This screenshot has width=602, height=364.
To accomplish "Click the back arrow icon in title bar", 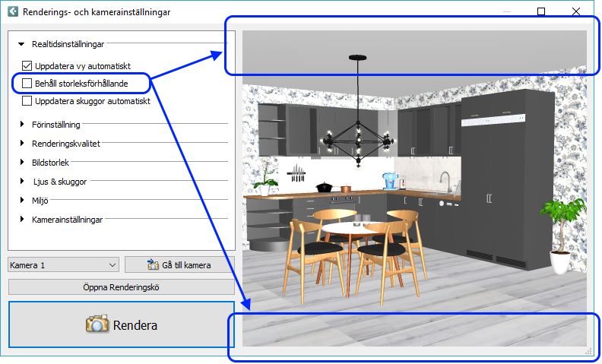I will tap(12, 12).
